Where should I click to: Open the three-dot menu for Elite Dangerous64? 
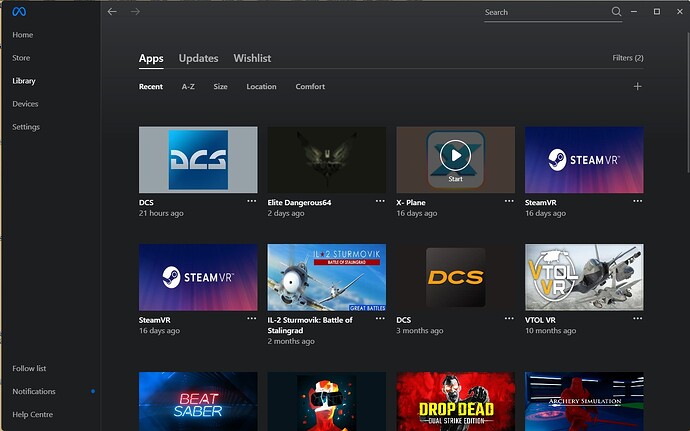pos(380,201)
